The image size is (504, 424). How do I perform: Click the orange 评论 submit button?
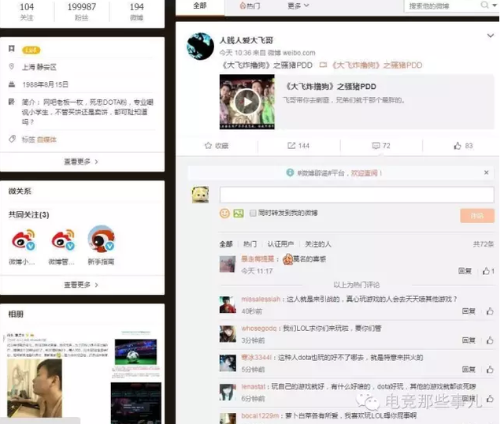(x=476, y=214)
